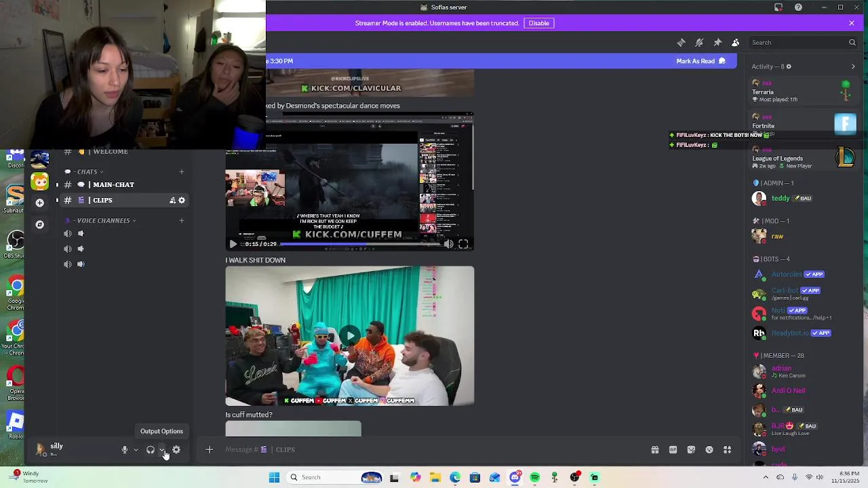Click the Message CLIPS input box

[434, 450]
